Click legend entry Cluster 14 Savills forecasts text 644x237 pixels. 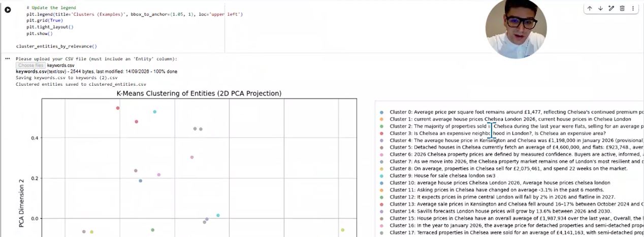(501, 211)
